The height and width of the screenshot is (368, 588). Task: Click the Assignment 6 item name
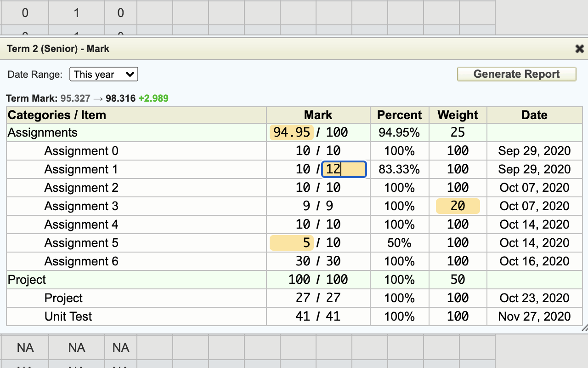pyautogui.click(x=81, y=261)
